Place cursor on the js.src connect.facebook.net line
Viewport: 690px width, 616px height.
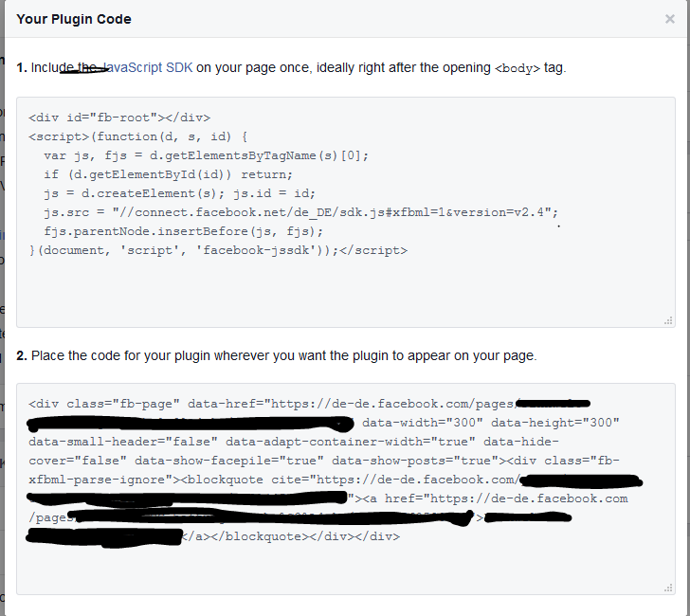(301, 212)
